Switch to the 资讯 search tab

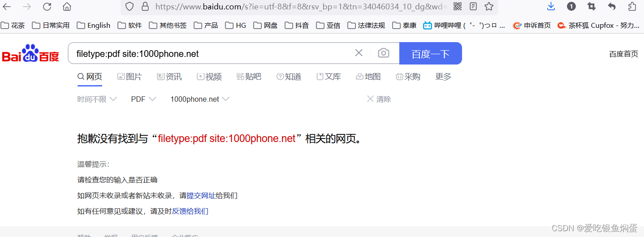pos(169,77)
